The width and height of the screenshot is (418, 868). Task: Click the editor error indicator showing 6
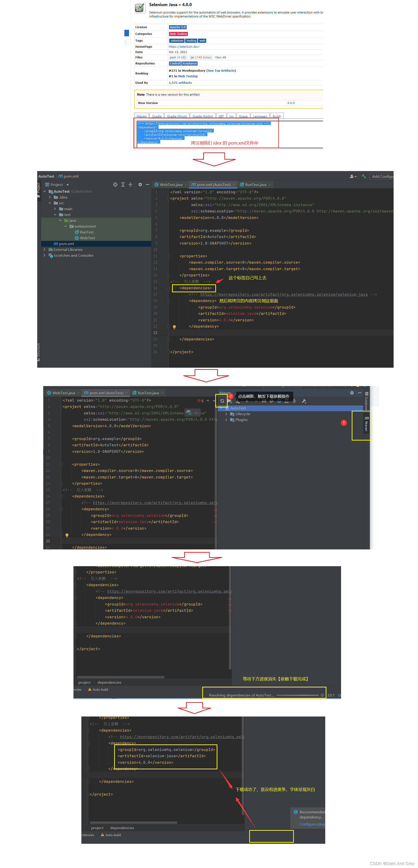pos(201,401)
